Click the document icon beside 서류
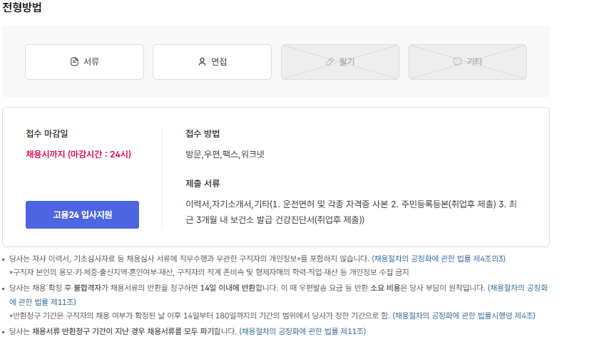 click(74, 62)
